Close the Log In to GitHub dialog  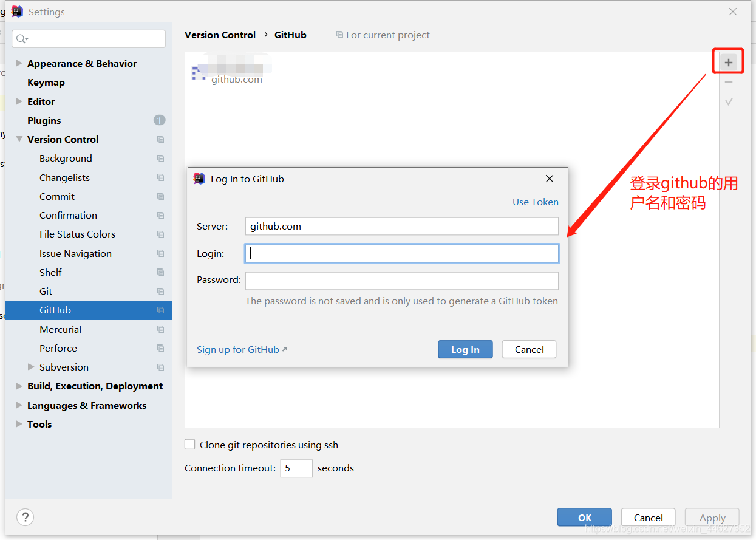click(x=549, y=179)
